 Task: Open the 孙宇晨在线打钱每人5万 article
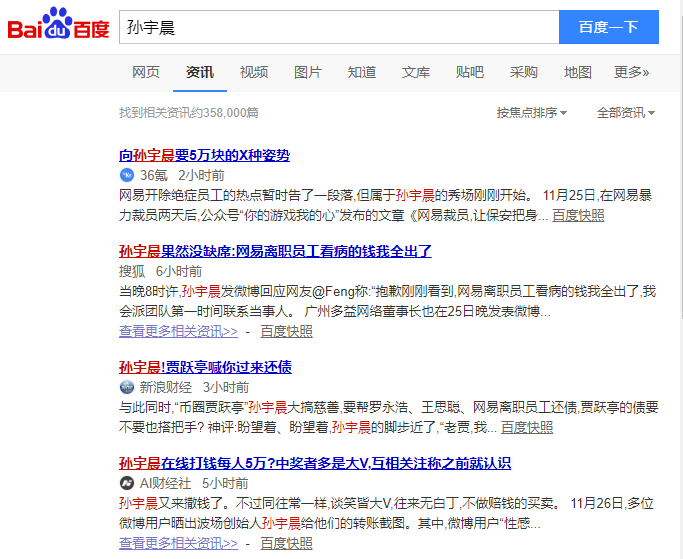point(315,463)
